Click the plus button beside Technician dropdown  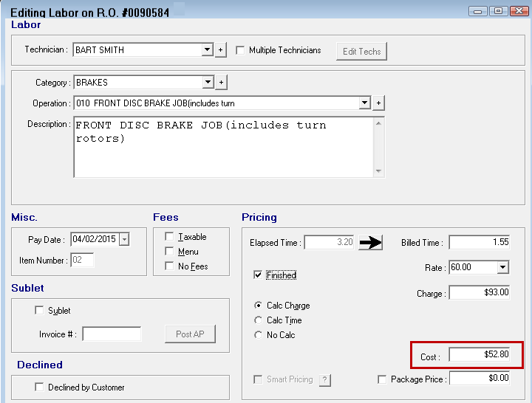point(220,50)
